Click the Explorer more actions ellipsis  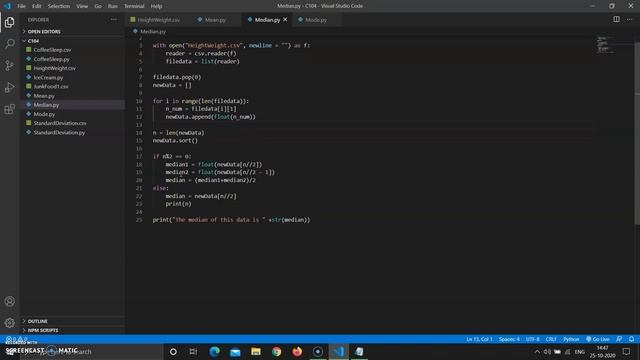coord(113,20)
